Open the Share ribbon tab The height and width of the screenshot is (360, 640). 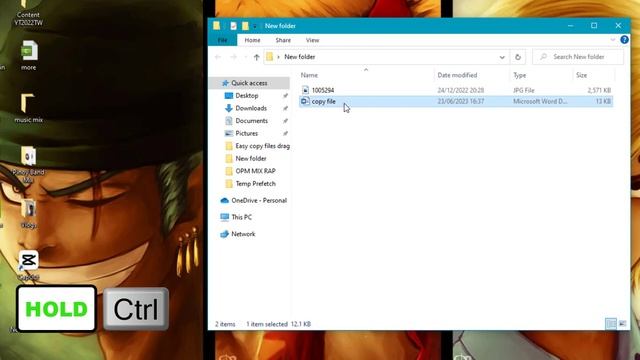pyautogui.click(x=283, y=40)
